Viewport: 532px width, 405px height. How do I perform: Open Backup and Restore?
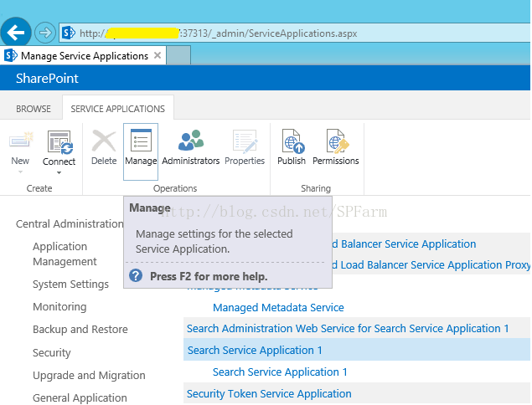coord(80,330)
